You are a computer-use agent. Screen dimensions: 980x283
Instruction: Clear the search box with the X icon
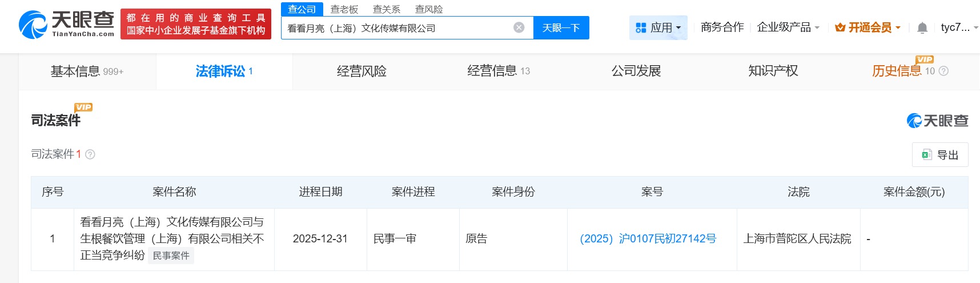pos(519,27)
